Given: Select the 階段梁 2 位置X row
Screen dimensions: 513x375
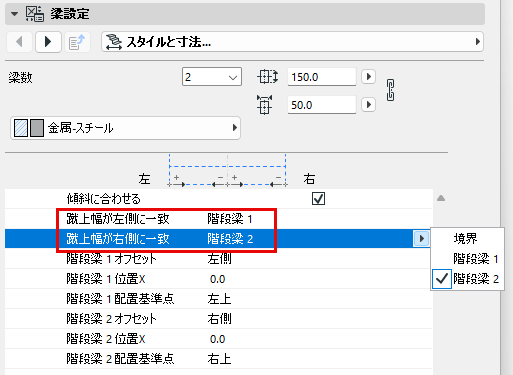Looking at the screenshot, I should [x=218, y=339].
